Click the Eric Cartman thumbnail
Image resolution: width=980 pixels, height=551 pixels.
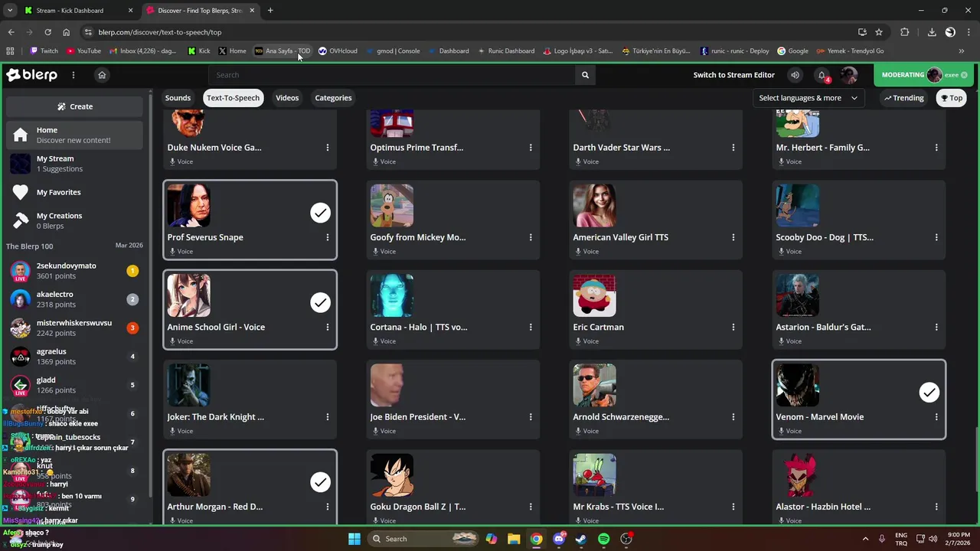(x=594, y=295)
